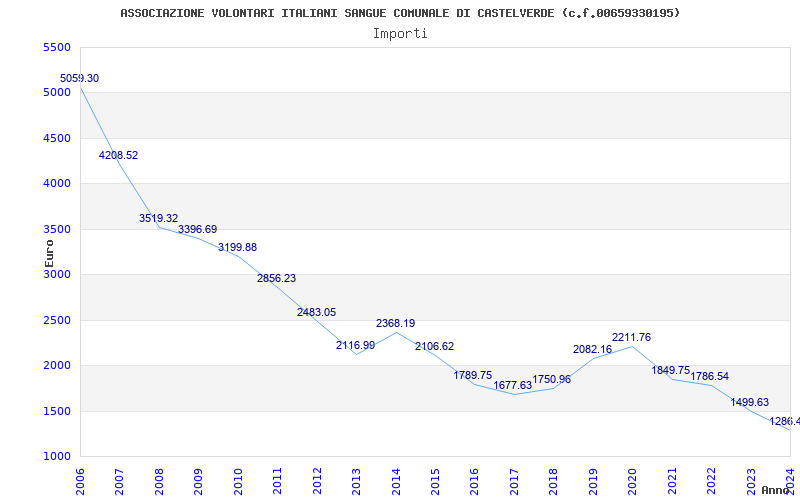The image size is (800, 500).
Task: Click the 2500 y-axis tick label
Action: pyautogui.click(x=57, y=320)
